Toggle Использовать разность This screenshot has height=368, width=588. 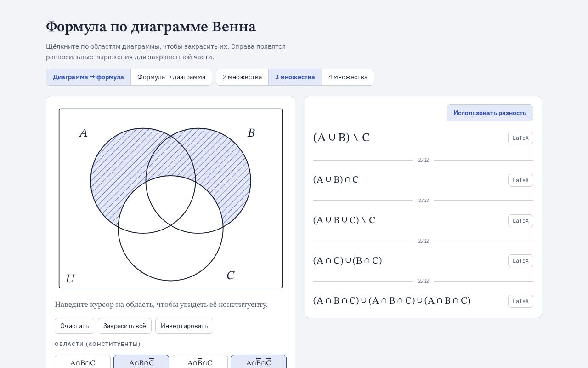tap(490, 113)
